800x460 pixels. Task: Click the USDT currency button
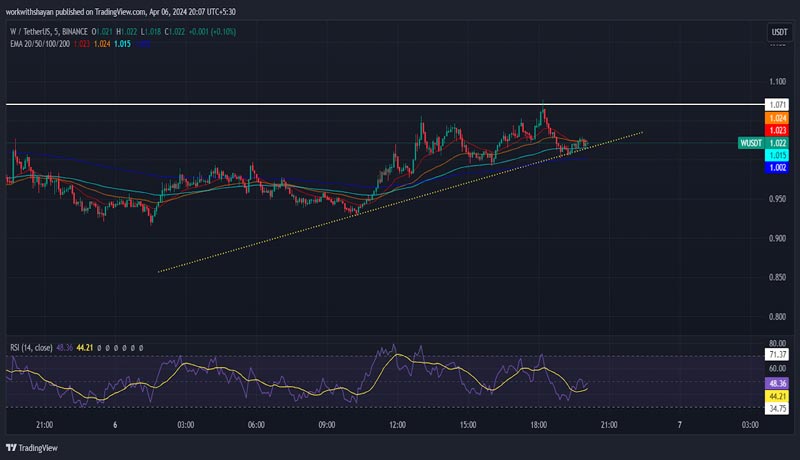(779, 32)
